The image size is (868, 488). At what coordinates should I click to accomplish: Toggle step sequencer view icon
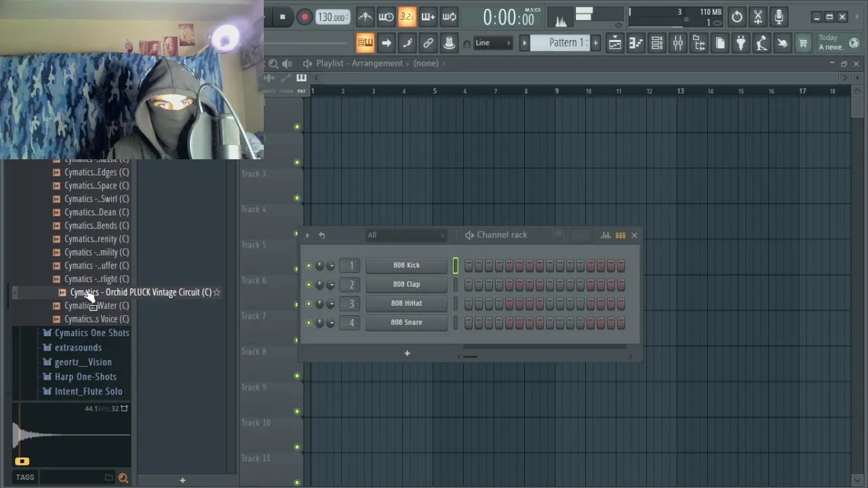tap(620, 235)
